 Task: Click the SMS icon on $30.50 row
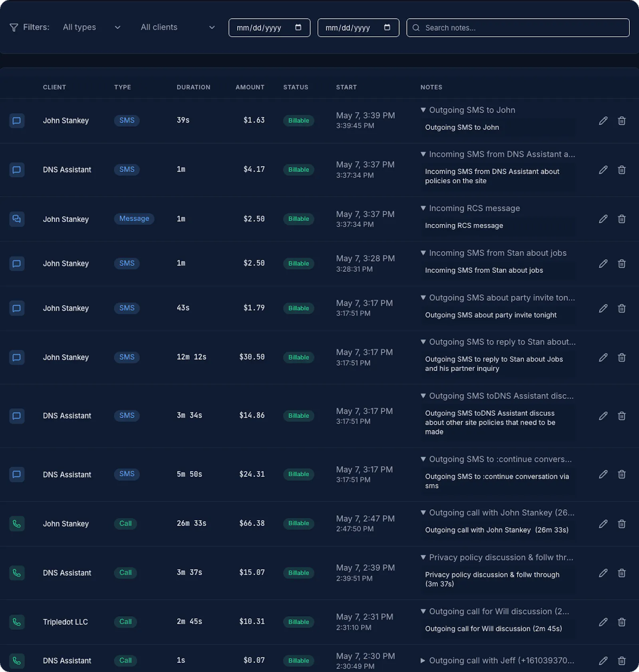17,357
